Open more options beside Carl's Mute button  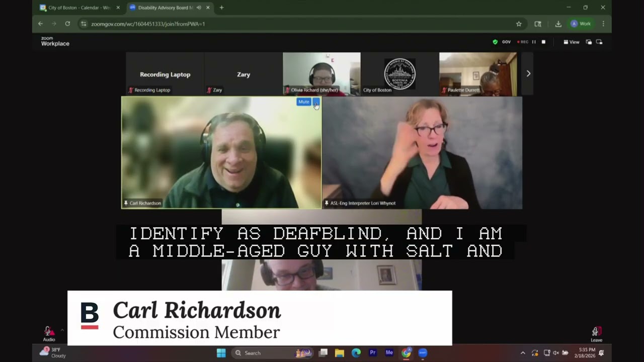(316, 102)
